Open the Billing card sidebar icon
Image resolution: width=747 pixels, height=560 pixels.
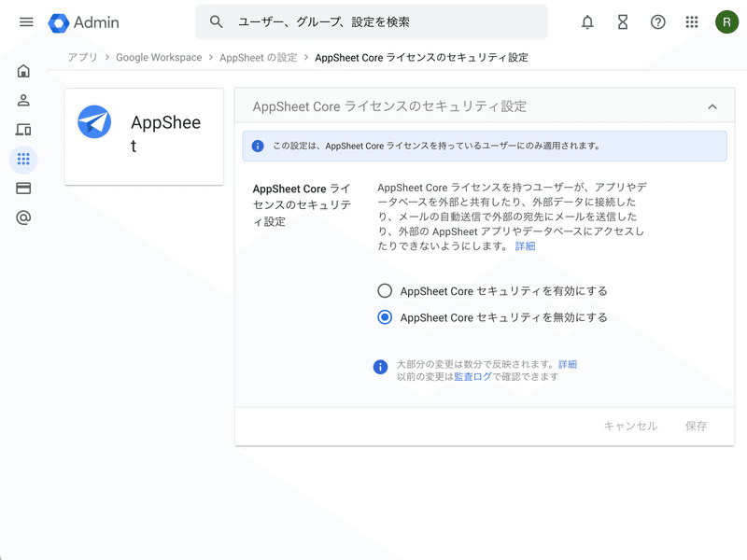[x=23, y=189]
